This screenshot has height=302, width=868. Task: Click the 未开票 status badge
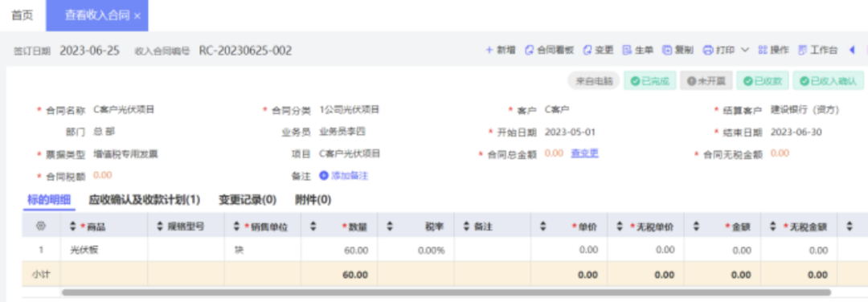coord(706,81)
